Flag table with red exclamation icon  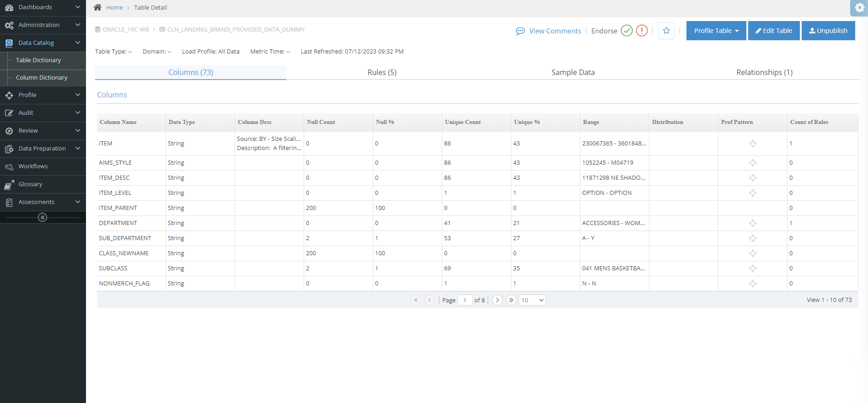pos(642,31)
